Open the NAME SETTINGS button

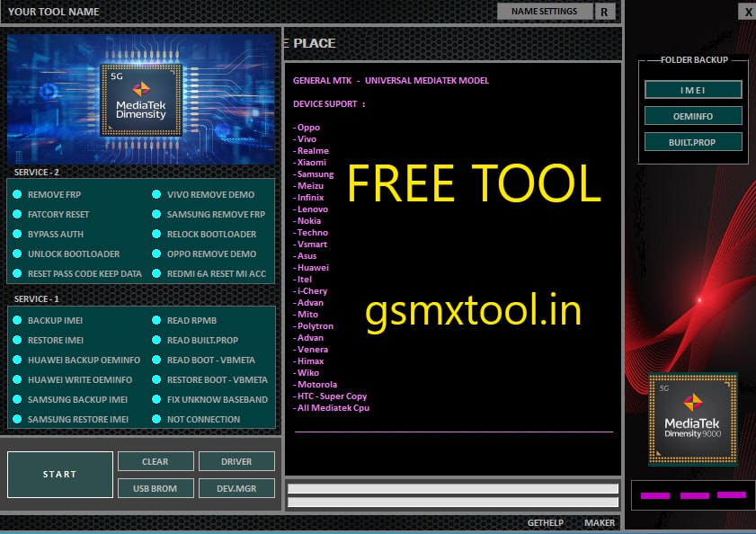pyautogui.click(x=545, y=11)
